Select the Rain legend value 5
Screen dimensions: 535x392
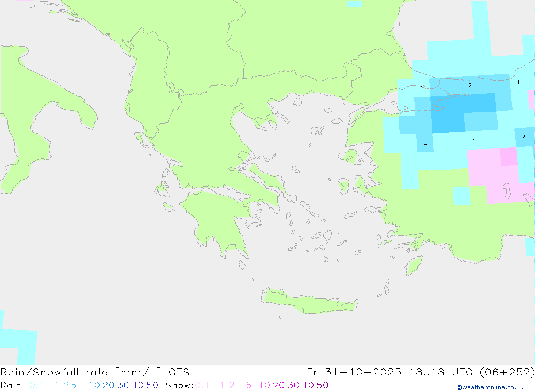[73, 385]
